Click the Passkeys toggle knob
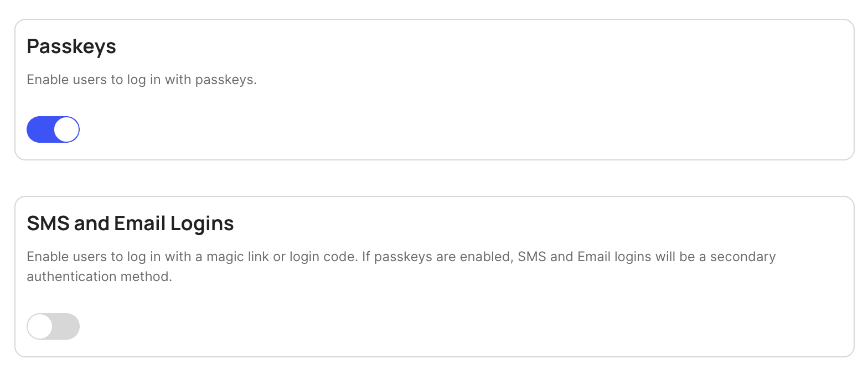The height and width of the screenshot is (374, 868). [x=66, y=129]
